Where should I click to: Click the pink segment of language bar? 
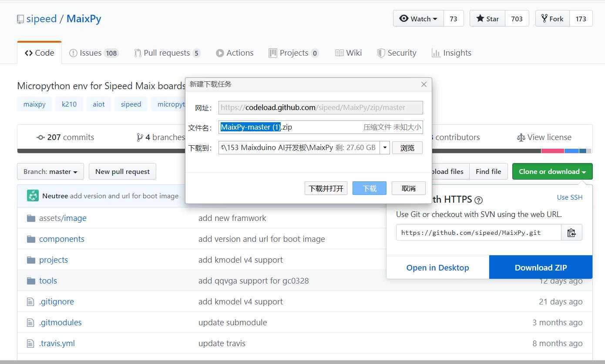coord(553,151)
